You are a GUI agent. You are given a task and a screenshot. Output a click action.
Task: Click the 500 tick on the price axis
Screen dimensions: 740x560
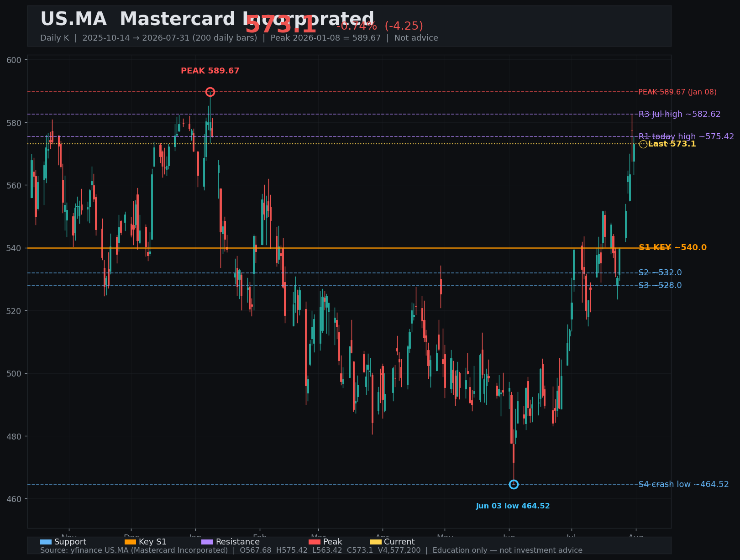pyautogui.click(x=15, y=374)
